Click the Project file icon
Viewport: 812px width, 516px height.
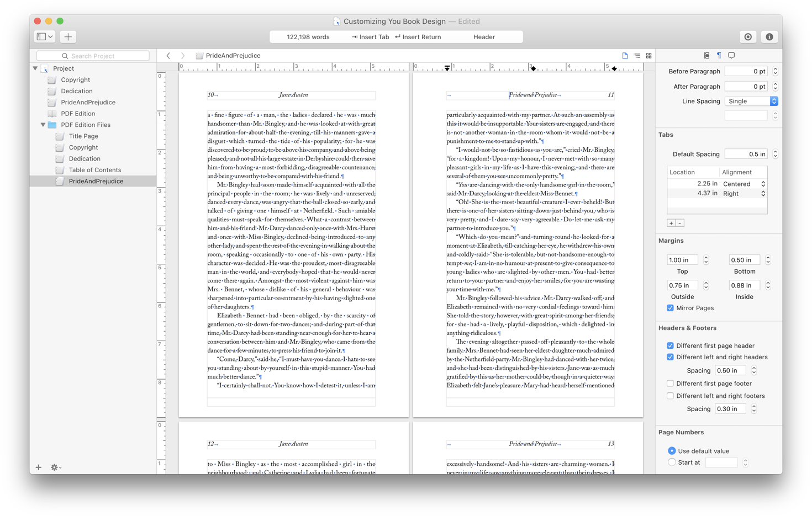pos(45,68)
